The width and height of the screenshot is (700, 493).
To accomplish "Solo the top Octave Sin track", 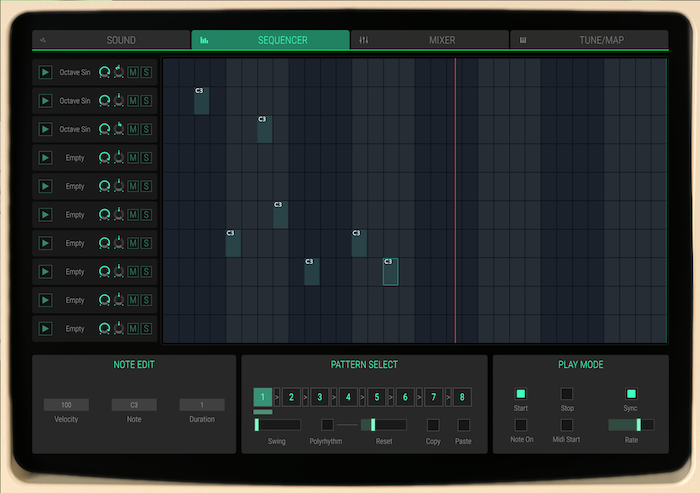I will [x=147, y=72].
